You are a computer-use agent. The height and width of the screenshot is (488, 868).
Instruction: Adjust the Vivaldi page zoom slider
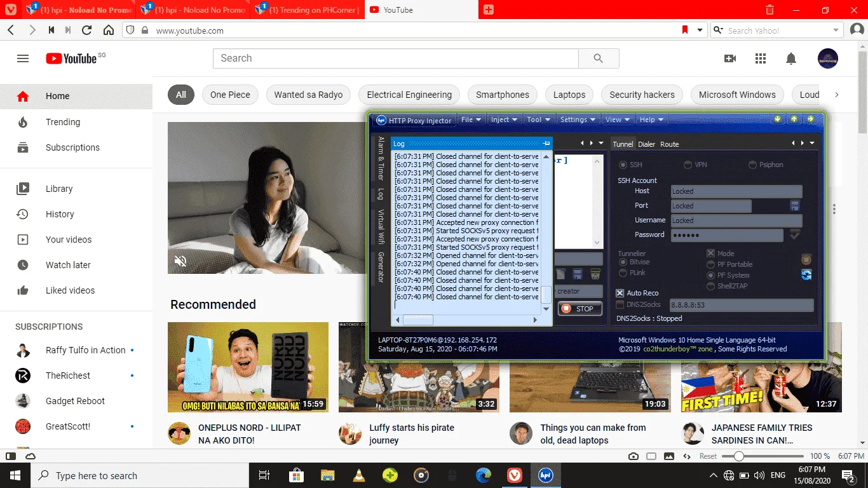coord(763,456)
